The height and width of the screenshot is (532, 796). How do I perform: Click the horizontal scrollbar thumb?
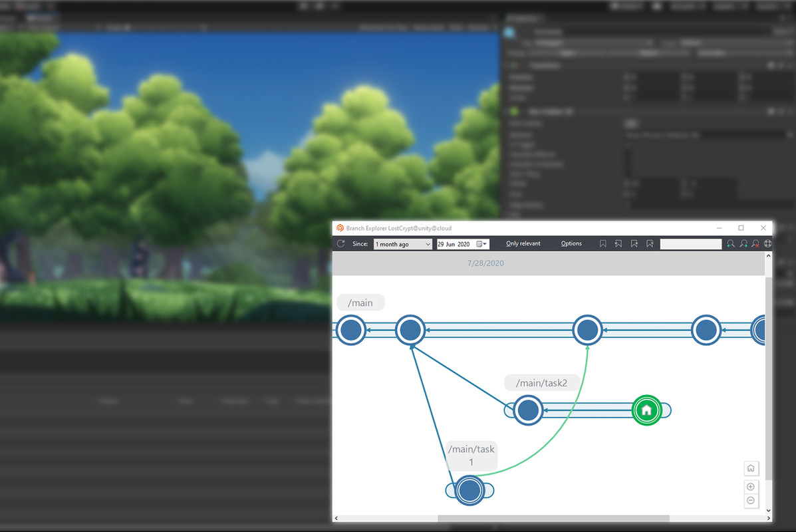553,518
